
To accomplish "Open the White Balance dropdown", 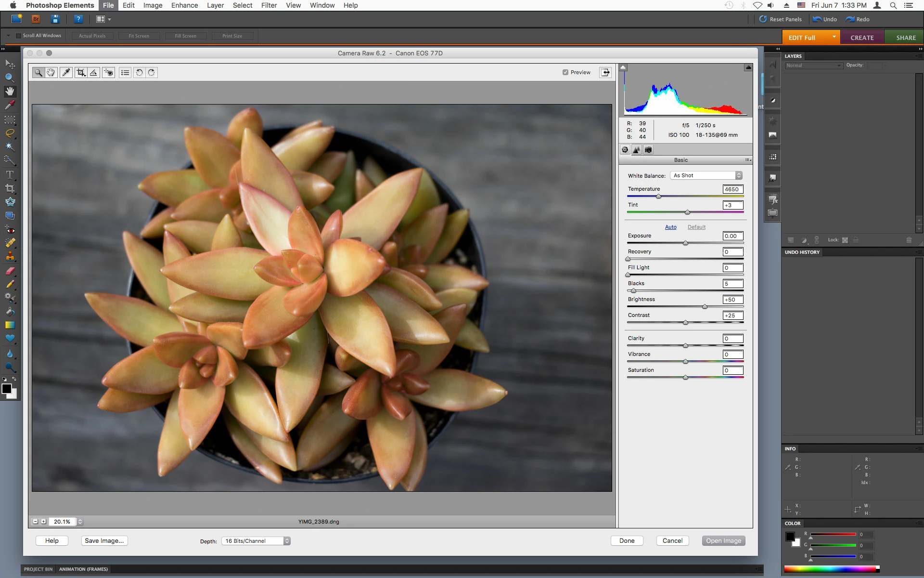I will pyautogui.click(x=706, y=175).
